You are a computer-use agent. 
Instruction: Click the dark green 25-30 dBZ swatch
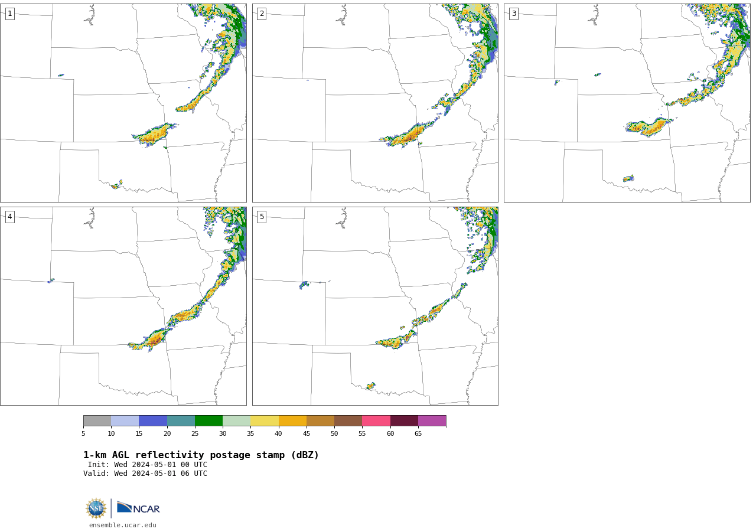pos(208,421)
